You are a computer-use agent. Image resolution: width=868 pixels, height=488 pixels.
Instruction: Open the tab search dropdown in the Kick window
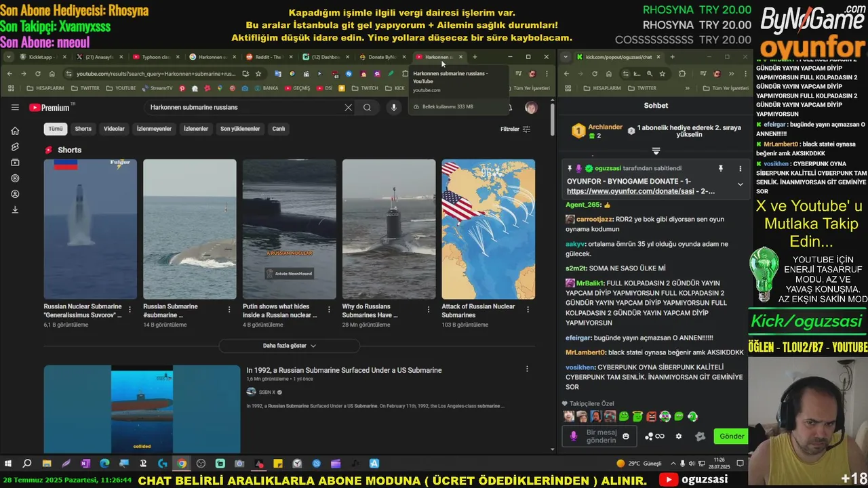566,57
